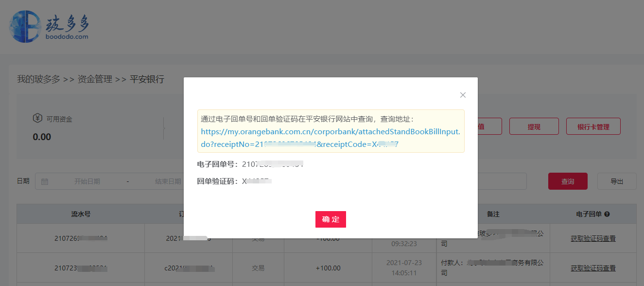The width and height of the screenshot is (644, 286).
Task: Click the +100.00 amount cell
Action: [328, 268]
